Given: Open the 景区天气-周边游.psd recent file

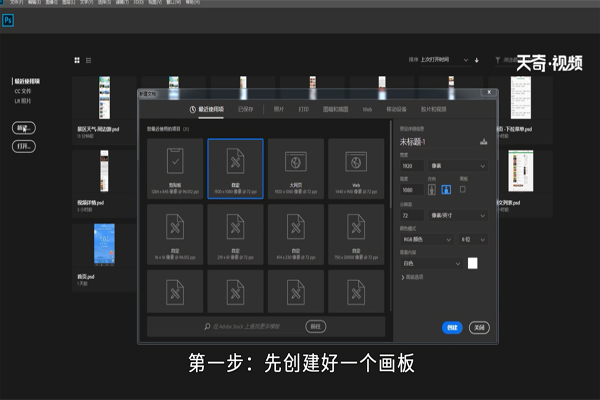Looking at the screenshot, I should coord(104,110).
